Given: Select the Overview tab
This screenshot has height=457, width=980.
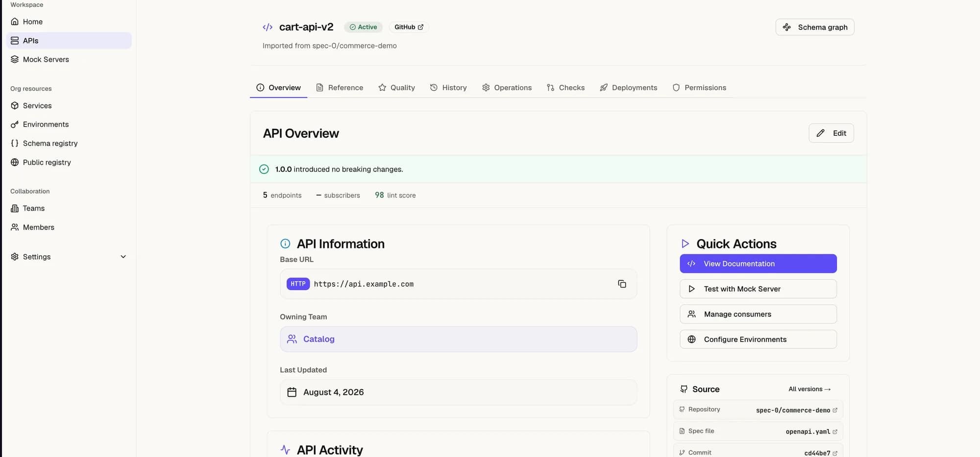Looking at the screenshot, I should pyautogui.click(x=278, y=88).
